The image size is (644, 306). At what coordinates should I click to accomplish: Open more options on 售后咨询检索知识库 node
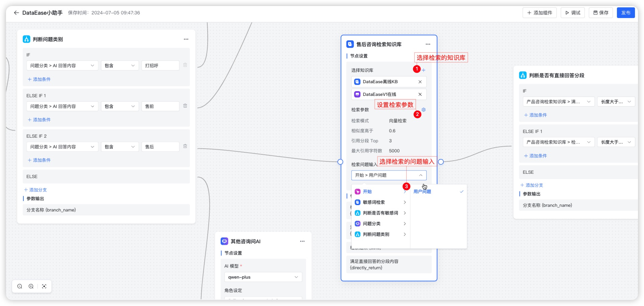click(428, 44)
